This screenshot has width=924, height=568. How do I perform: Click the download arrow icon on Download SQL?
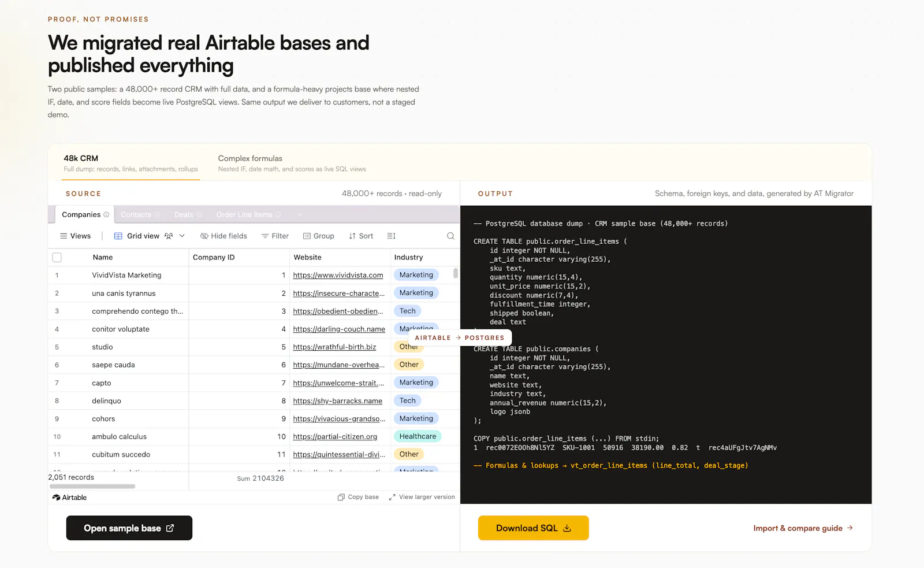[x=567, y=528]
